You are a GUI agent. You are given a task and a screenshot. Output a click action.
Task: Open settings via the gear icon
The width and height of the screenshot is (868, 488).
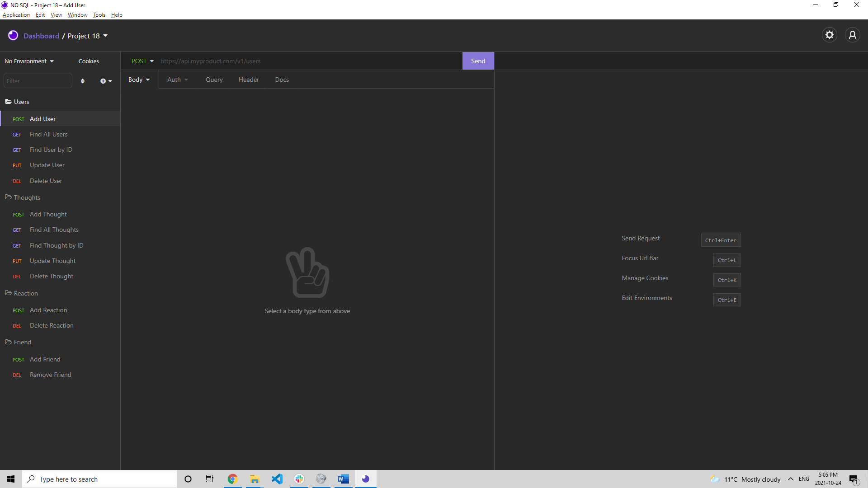[x=829, y=35]
